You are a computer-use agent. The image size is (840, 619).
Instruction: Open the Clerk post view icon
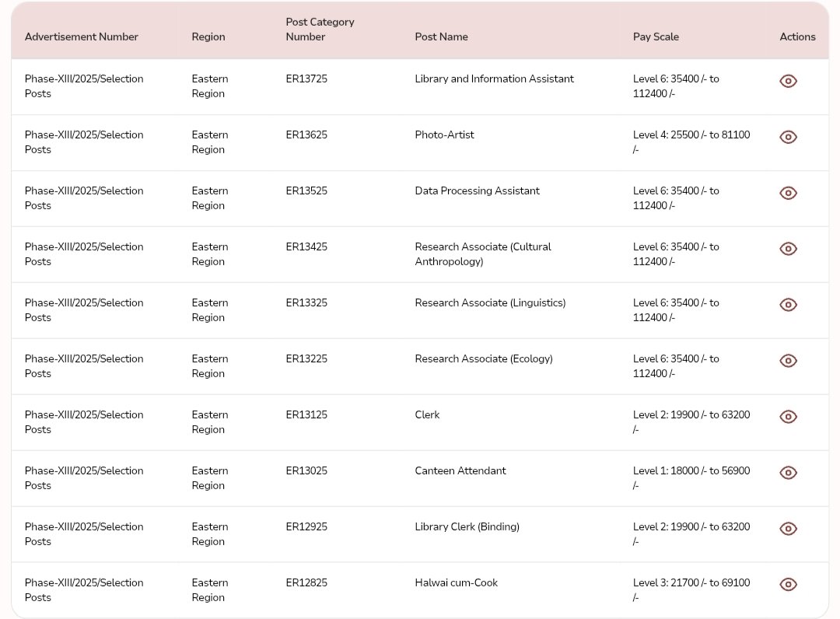pyautogui.click(x=788, y=417)
